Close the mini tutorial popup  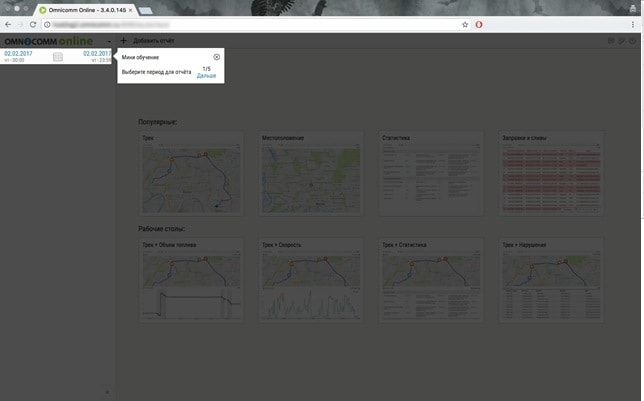click(216, 57)
